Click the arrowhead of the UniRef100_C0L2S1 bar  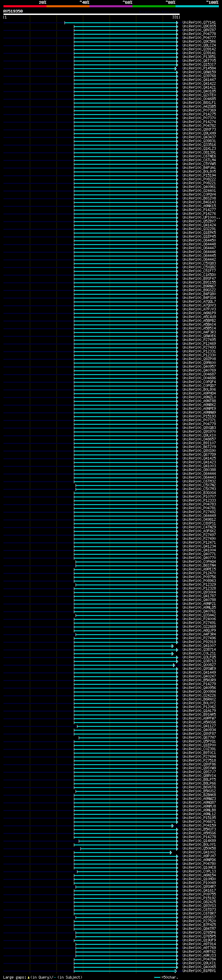point(173,653)
